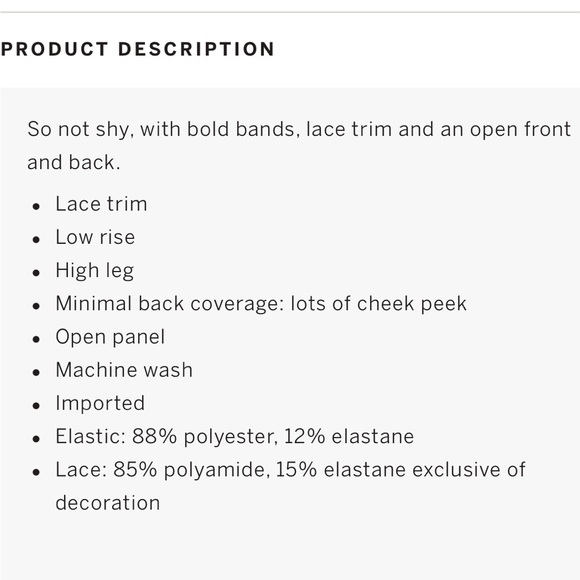Click the bullet dot beside 'Elastic' line
The image size is (580, 580).
click(x=36, y=439)
